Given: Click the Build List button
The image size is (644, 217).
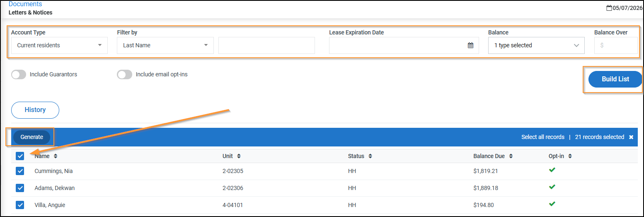Looking at the screenshot, I should [x=615, y=79].
